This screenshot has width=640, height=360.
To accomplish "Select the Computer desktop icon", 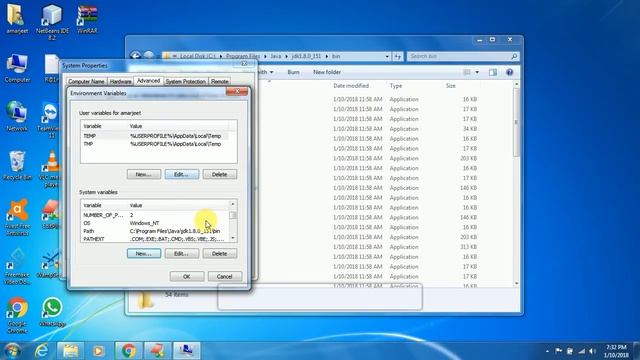I will tap(17, 67).
